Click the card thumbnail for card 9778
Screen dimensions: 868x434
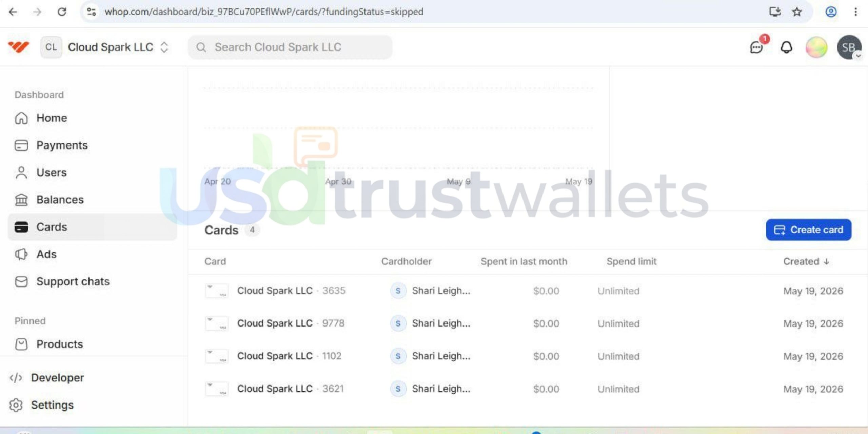217,323
